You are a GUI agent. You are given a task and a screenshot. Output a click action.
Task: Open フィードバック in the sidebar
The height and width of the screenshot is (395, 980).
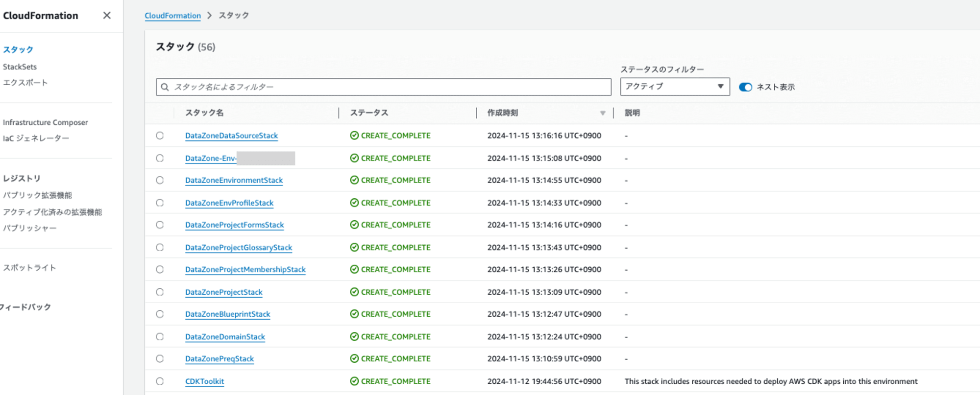25,307
